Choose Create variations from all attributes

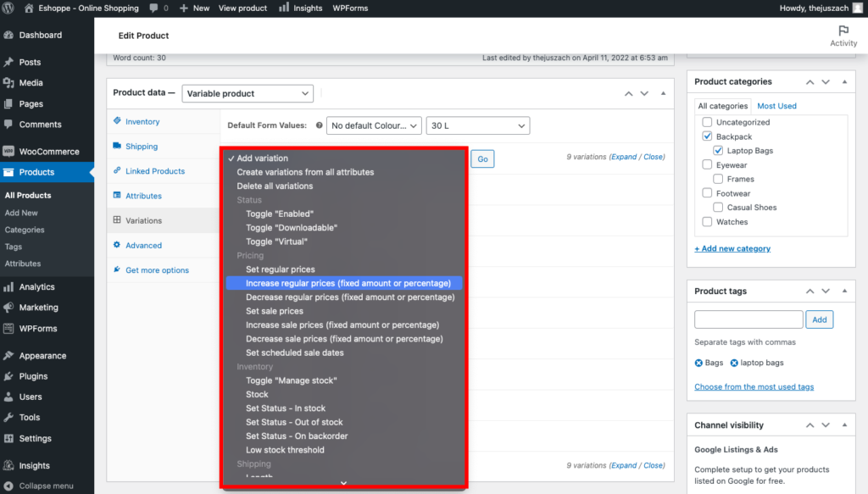point(305,172)
